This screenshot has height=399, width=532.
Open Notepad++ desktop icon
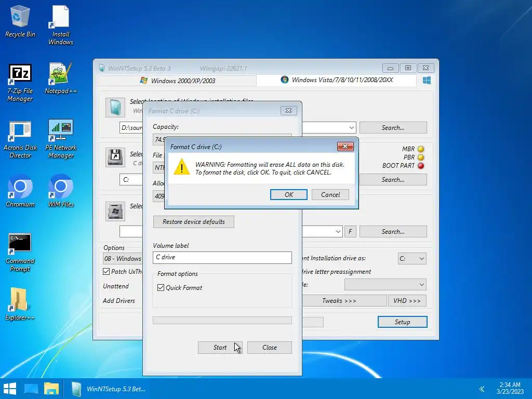pos(60,78)
